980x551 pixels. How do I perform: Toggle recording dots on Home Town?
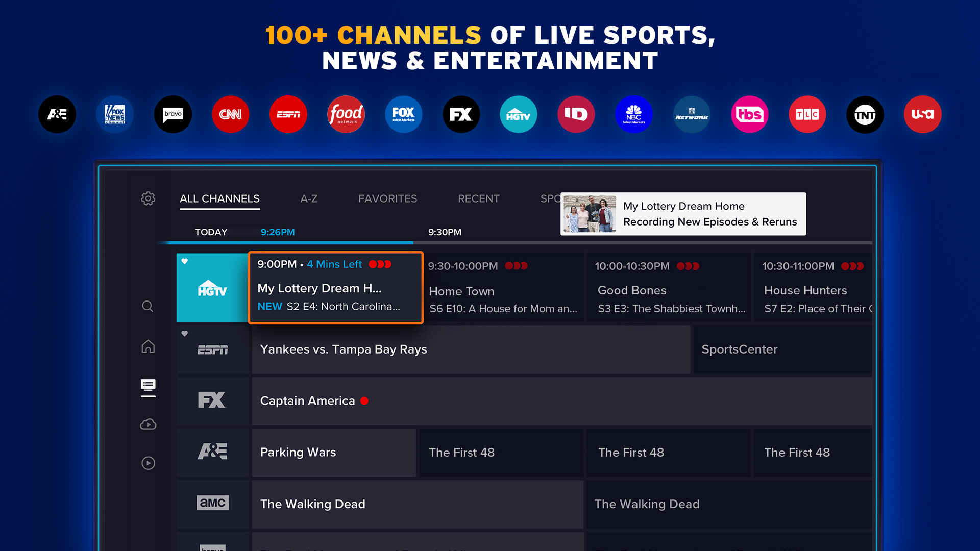(516, 266)
